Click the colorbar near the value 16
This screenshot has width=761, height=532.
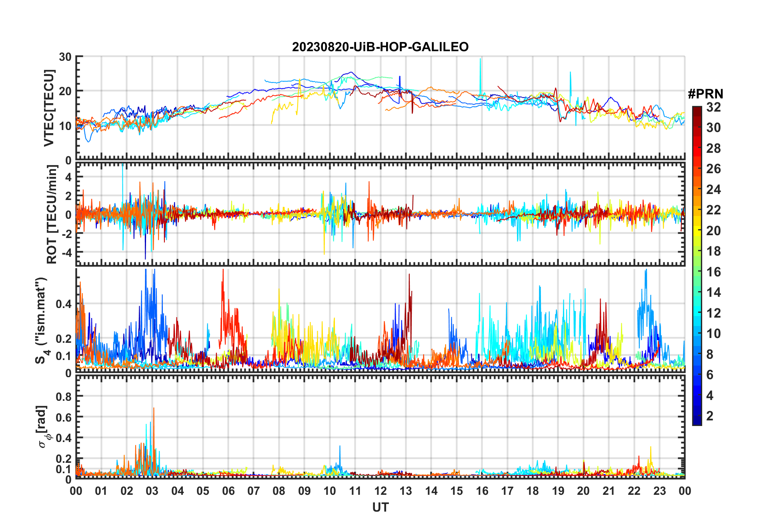point(697,272)
